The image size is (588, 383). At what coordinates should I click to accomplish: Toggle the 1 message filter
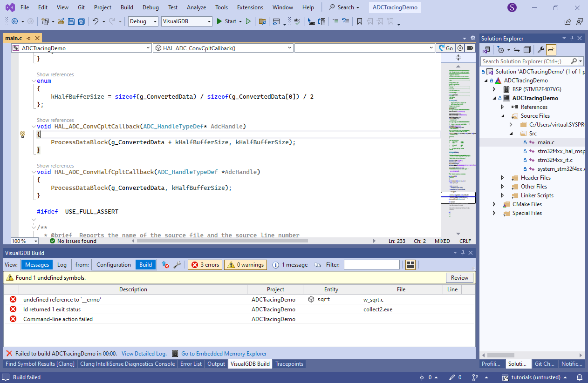tap(290, 265)
